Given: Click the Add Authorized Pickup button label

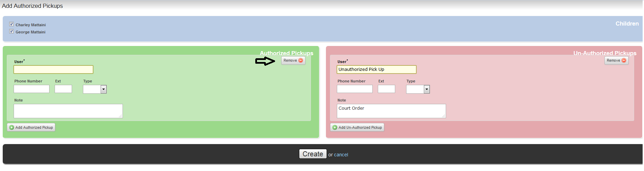Looking at the screenshot, I should click(34, 127).
